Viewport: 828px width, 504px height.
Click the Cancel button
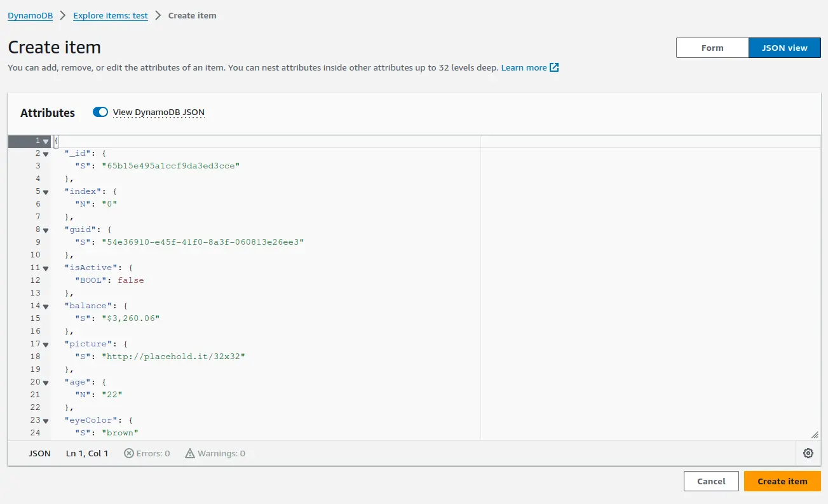710,481
